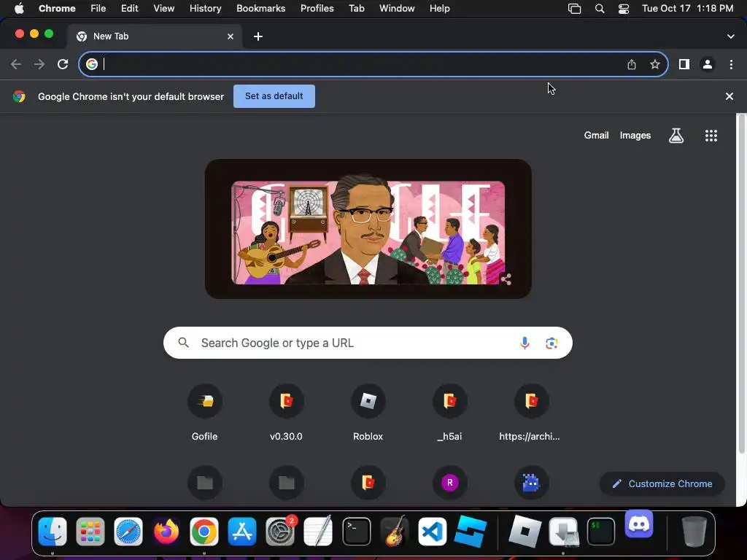747x560 pixels.
Task: Click the page vertical scrollbar
Action: pos(741,284)
